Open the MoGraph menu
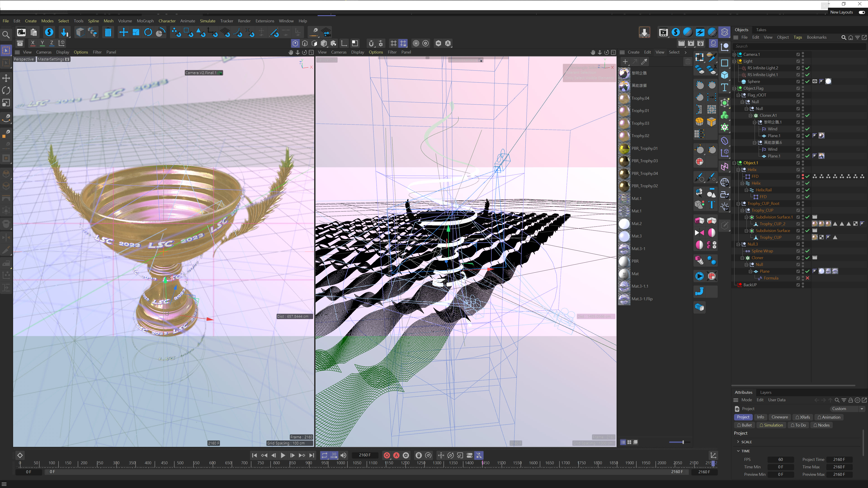Image resolution: width=868 pixels, height=488 pixels. pyautogui.click(x=145, y=21)
